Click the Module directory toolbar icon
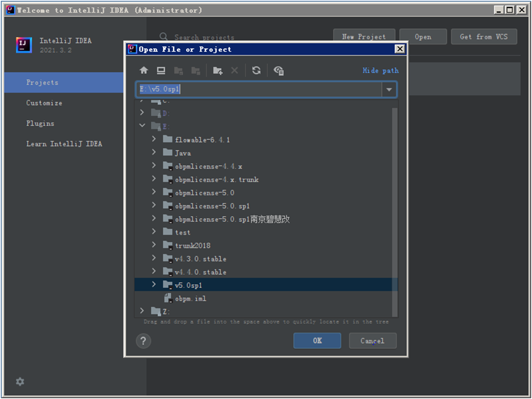The height and width of the screenshot is (399, 532). click(x=196, y=71)
